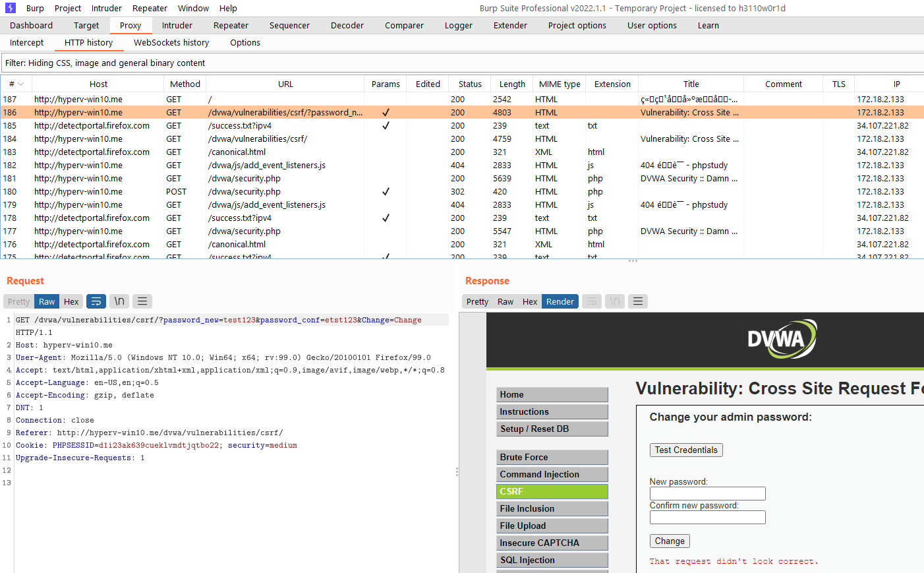The height and width of the screenshot is (573, 924).
Task: Click the Change password button
Action: (670, 541)
